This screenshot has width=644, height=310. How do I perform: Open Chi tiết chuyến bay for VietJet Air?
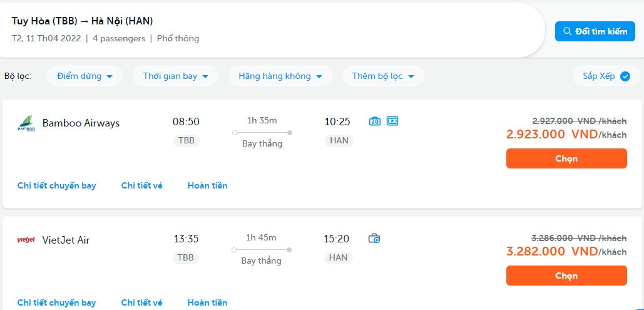tap(57, 302)
